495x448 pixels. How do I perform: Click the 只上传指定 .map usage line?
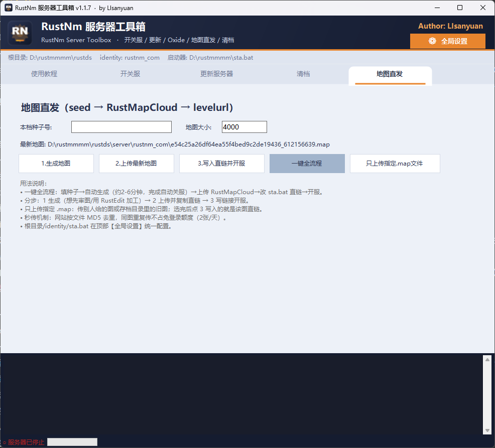point(142,209)
